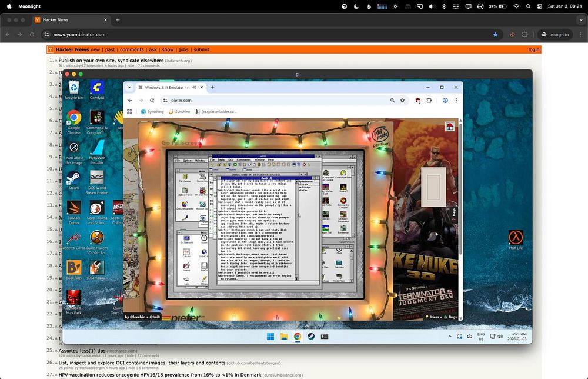Open the et.splatterladder.co bookmark

(x=216, y=112)
